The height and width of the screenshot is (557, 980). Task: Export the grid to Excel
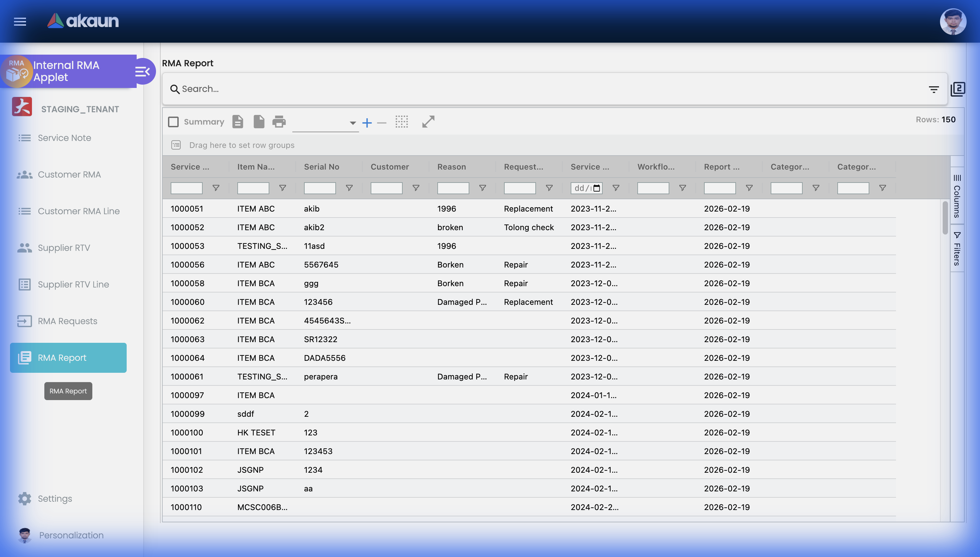click(259, 122)
